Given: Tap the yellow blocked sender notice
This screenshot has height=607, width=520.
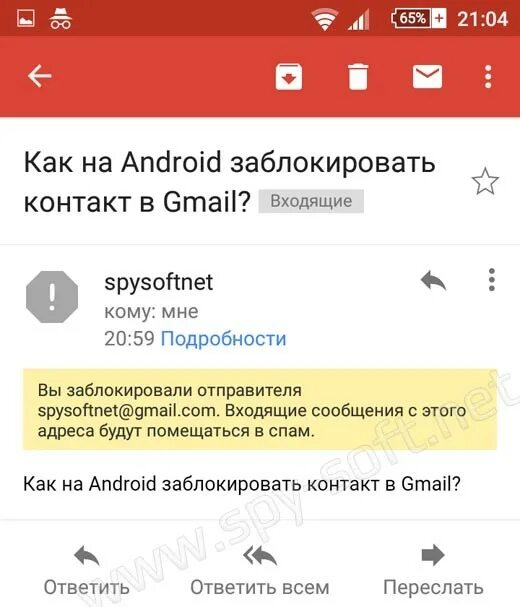Looking at the screenshot, I should coord(260,410).
